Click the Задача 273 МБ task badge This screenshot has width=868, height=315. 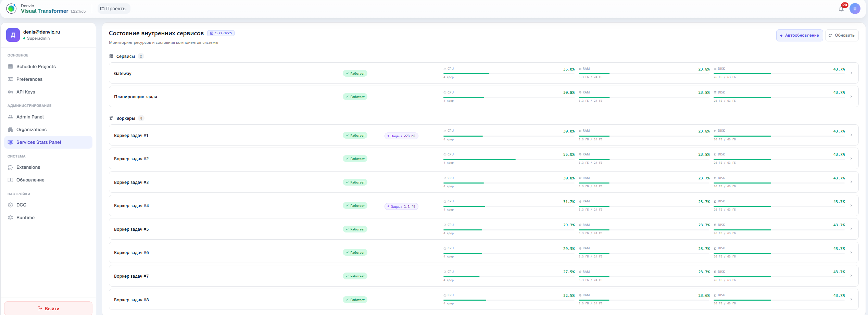(x=401, y=136)
